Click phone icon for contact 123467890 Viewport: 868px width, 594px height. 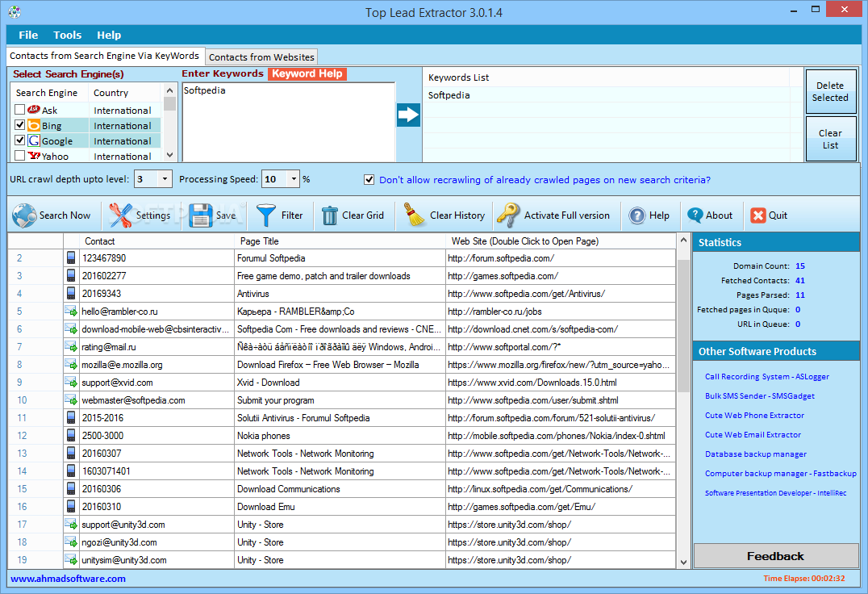(71, 258)
